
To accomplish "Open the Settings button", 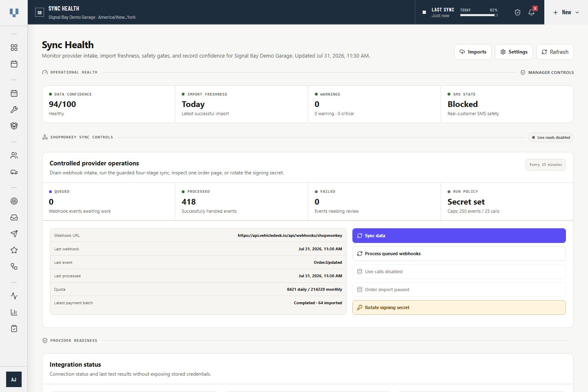I will tap(514, 52).
